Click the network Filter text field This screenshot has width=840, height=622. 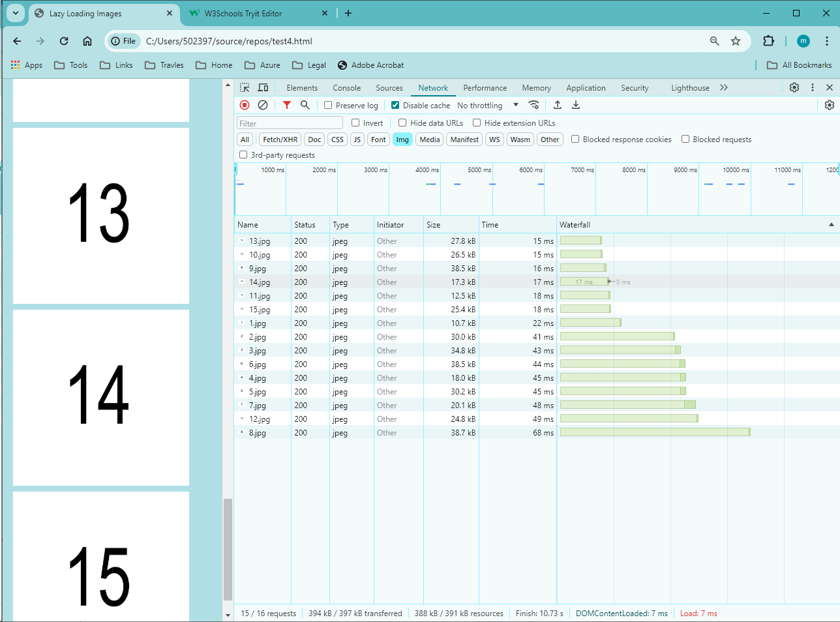pos(290,123)
